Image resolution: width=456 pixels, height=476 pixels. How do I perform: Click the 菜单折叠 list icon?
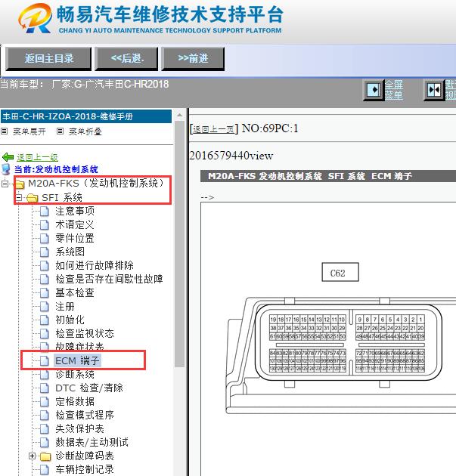(x=60, y=131)
